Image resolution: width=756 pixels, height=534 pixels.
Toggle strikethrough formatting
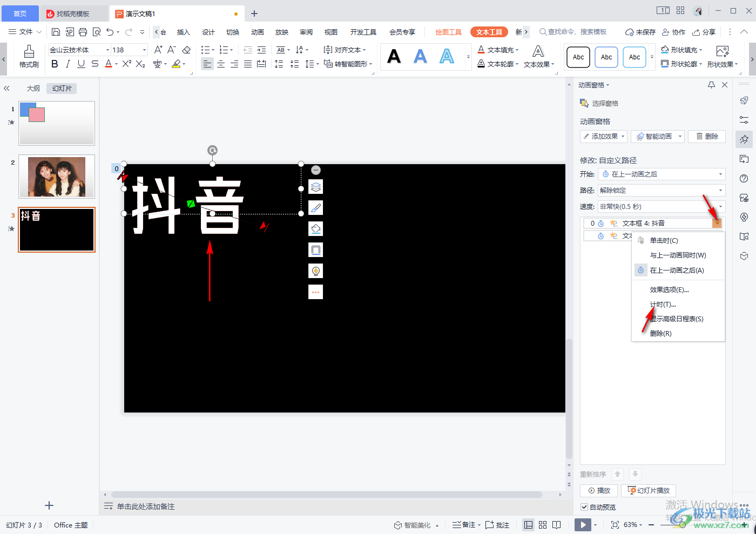pos(95,64)
